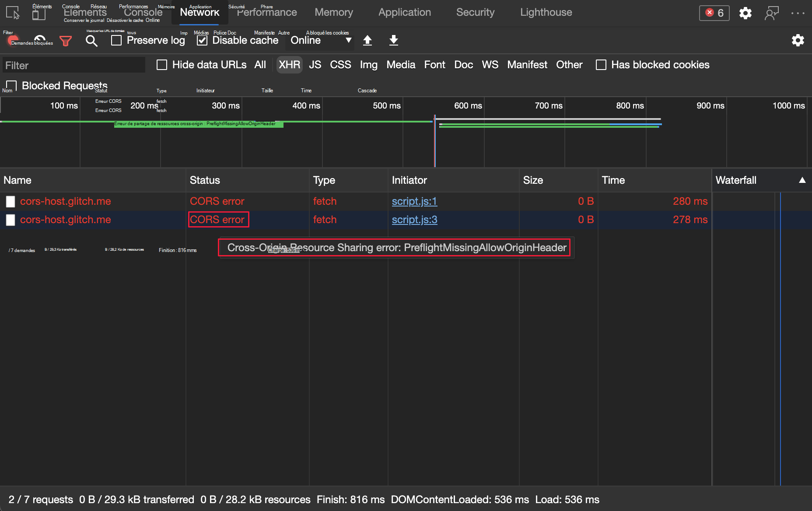Select the All resource filter
This screenshot has width=812, height=511.
click(x=260, y=65)
